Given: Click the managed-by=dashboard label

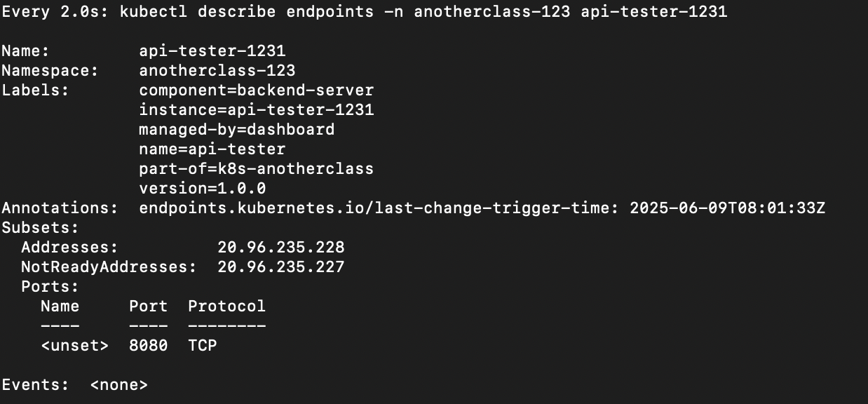Looking at the screenshot, I should [237, 130].
